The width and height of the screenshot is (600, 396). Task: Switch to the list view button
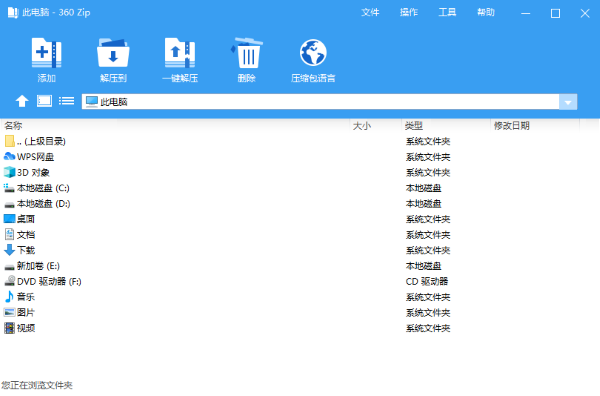pos(67,101)
